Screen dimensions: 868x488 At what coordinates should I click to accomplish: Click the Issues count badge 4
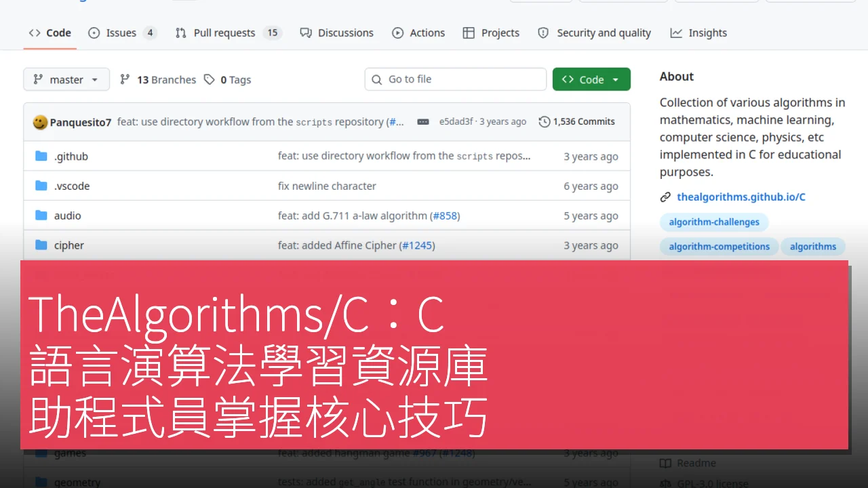pyautogui.click(x=150, y=33)
